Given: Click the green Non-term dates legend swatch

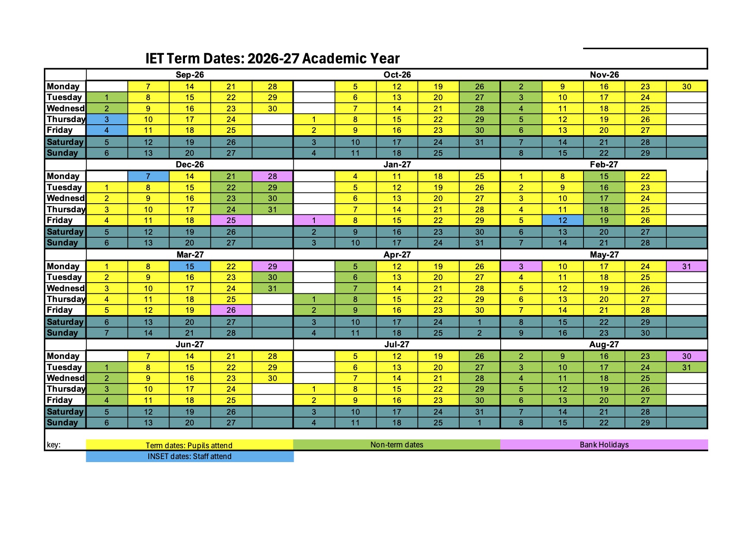Looking at the screenshot, I should pos(396,444).
